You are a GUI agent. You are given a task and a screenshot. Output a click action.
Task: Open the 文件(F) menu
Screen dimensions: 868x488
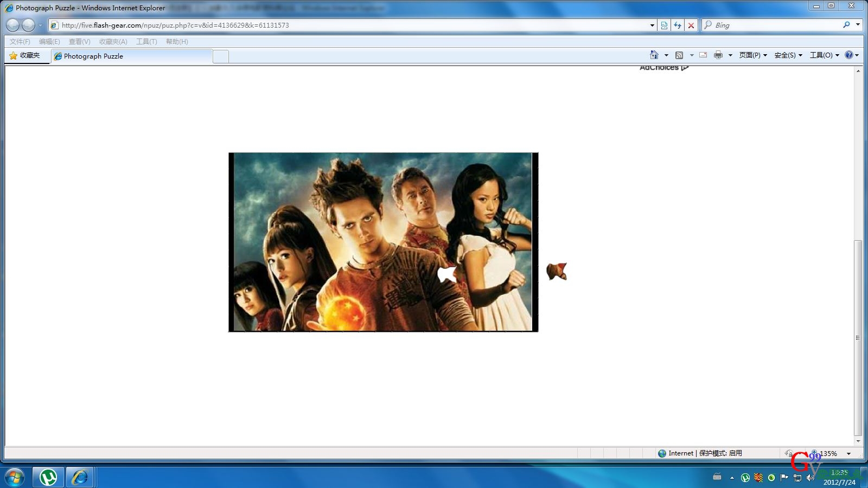[20, 42]
